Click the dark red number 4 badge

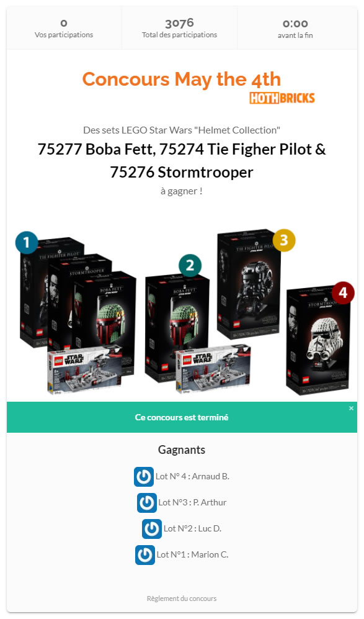tap(343, 292)
